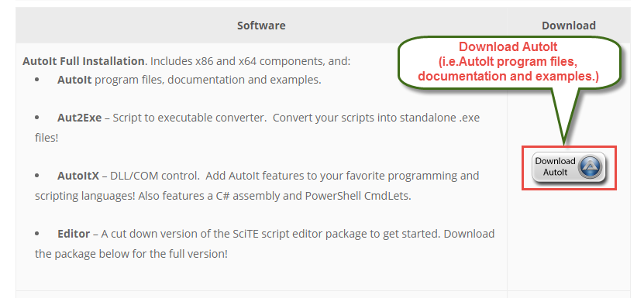Click the Download AutoIt button

pos(568,167)
